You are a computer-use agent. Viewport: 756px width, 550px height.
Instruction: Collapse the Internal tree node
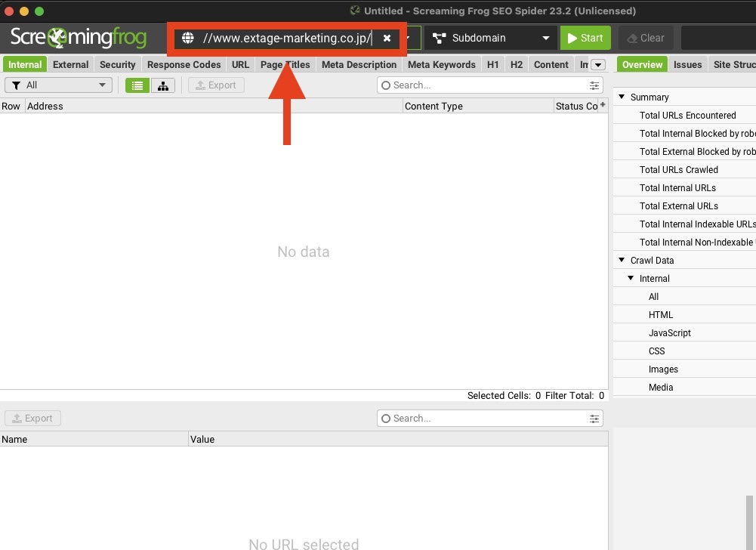point(631,278)
